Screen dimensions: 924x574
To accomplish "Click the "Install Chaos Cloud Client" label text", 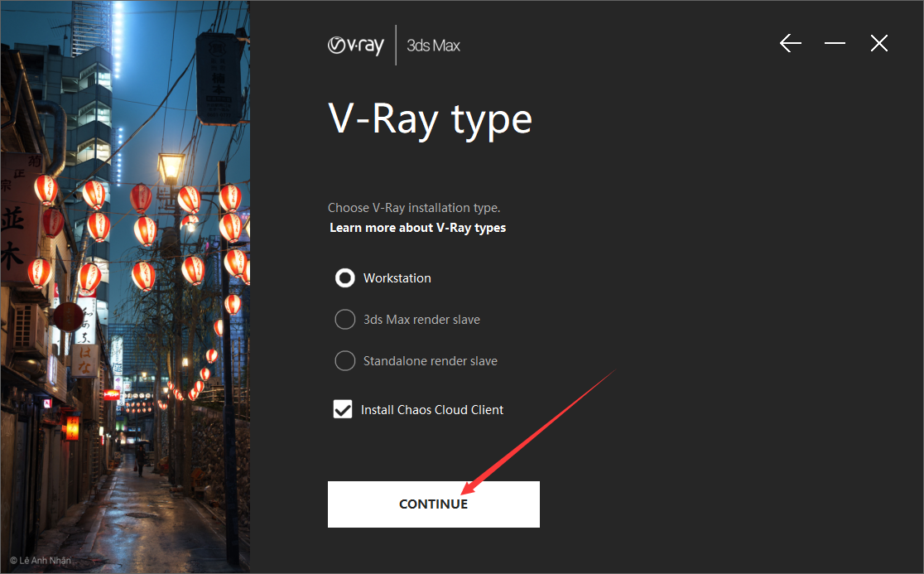I will coord(432,410).
